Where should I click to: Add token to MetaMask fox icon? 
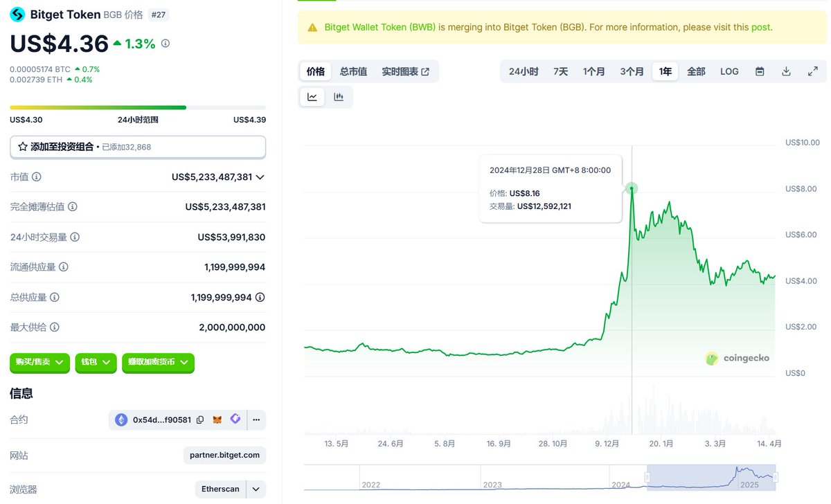[x=217, y=420]
